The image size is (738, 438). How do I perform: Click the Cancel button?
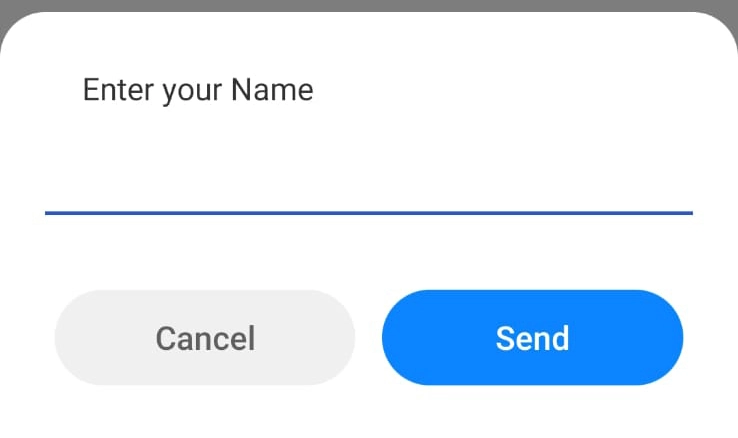(205, 338)
